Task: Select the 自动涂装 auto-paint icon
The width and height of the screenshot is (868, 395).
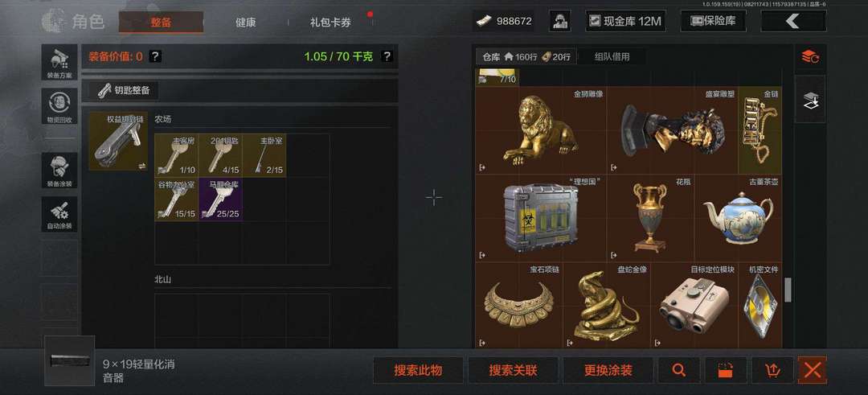Action: [59, 214]
